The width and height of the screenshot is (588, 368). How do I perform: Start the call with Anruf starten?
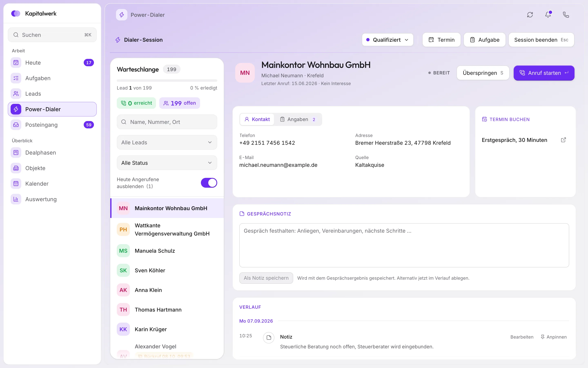click(x=544, y=73)
